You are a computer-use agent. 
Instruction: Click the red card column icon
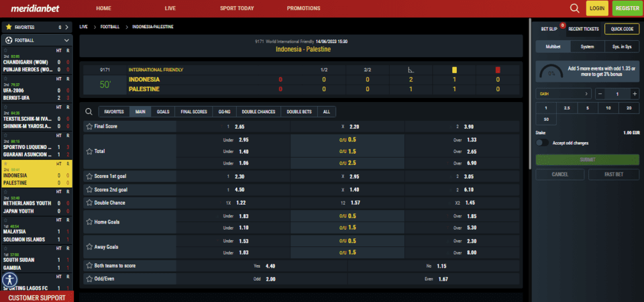(498, 70)
